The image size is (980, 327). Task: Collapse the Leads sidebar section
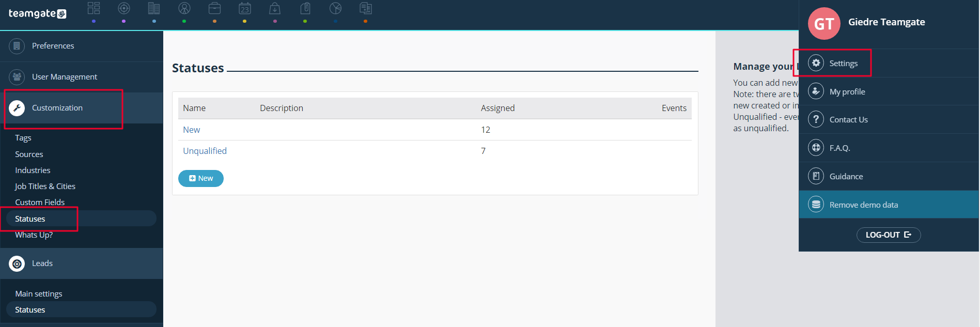[82, 263]
